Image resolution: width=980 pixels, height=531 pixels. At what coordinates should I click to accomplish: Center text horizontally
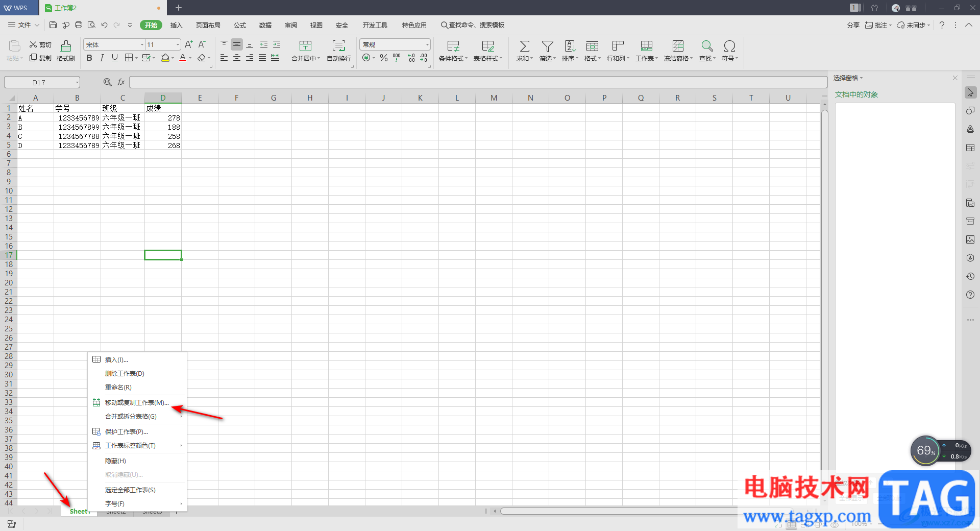click(237, 58)
